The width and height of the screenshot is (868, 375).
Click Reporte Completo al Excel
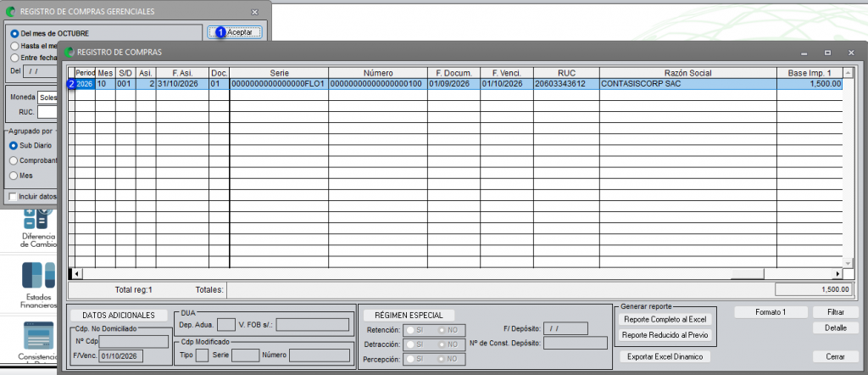point(665,320)
